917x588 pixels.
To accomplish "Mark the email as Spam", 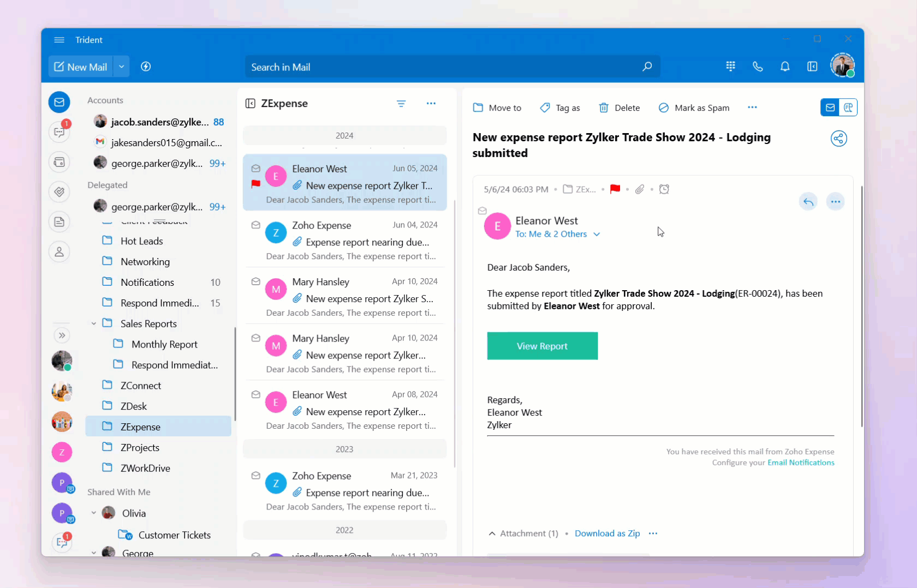I will (x=694, y=107).
